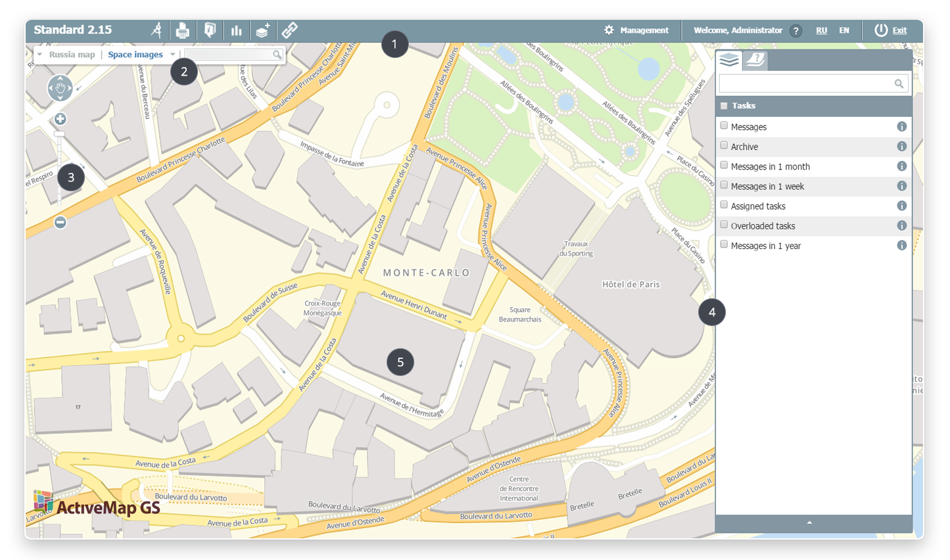Switch to the legend question-mark tab
This screenshot has width=950, height=560.
(x=755, y=60)
